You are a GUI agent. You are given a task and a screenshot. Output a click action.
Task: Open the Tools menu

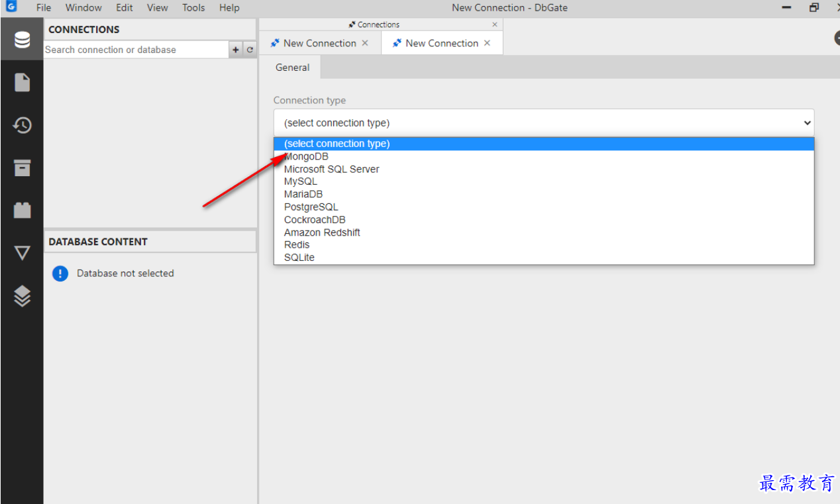pos(193,8)
